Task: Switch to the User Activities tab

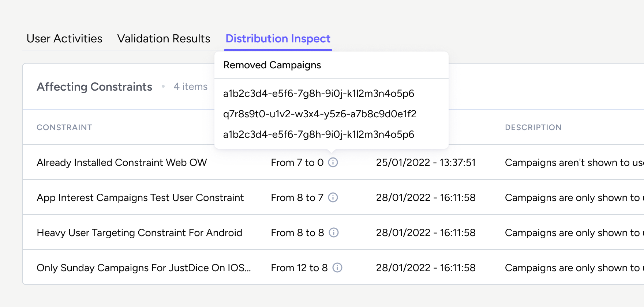Action: coord(64,38)
